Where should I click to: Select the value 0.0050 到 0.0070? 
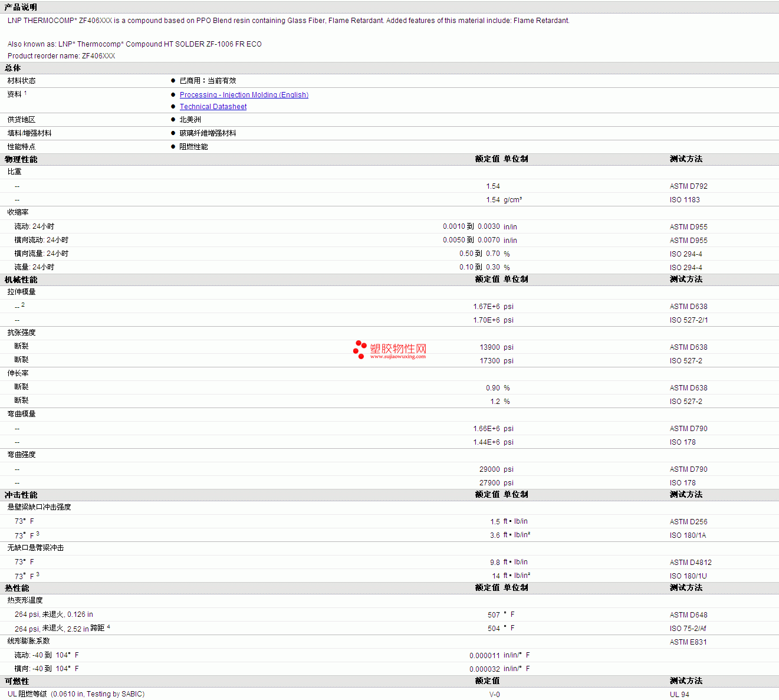tap(472, 240)
